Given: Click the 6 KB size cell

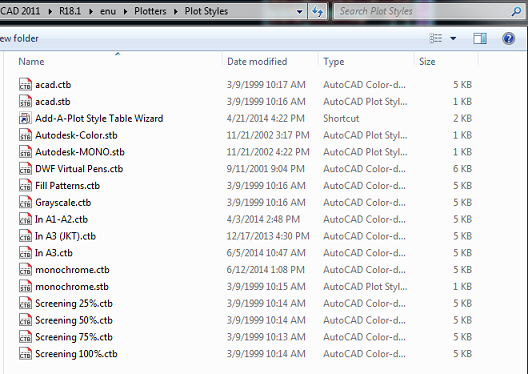Looking at the screenshot, I should click(462, 169).
